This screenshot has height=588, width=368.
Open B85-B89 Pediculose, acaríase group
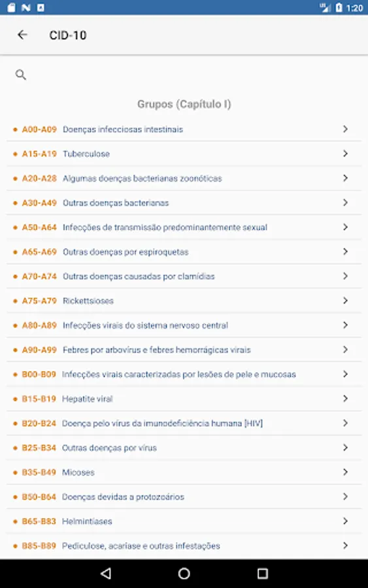click(184, 546)
